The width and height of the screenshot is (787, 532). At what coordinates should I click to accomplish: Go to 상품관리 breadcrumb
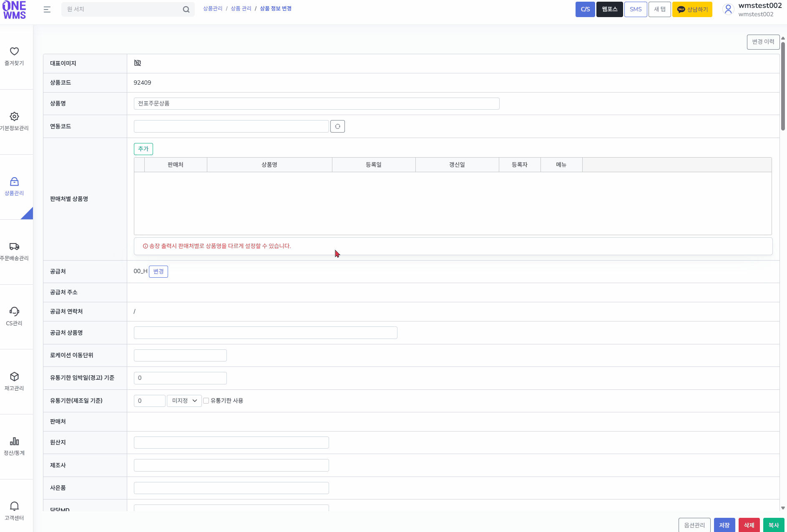point(213,9)
